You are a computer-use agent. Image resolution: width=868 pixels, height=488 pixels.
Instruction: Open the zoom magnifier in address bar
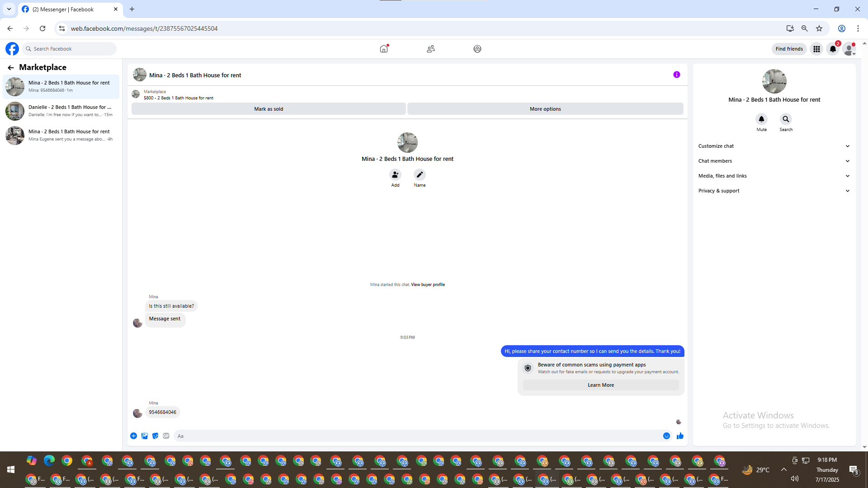pos(804,28)
